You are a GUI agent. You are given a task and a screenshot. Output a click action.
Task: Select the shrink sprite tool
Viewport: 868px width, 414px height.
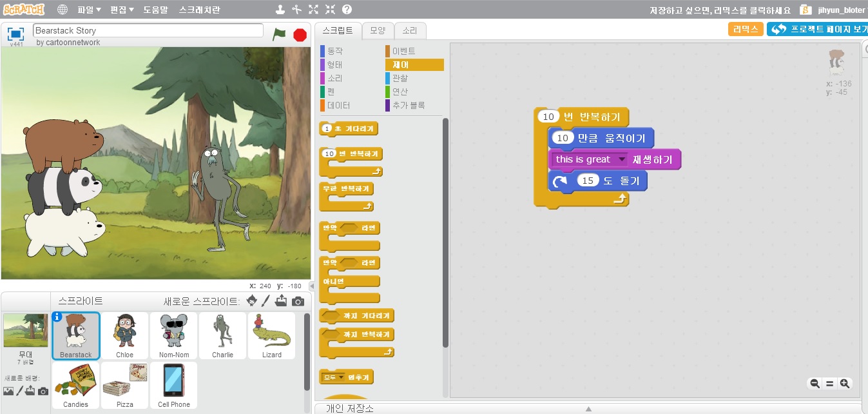(x=330, y=10)
